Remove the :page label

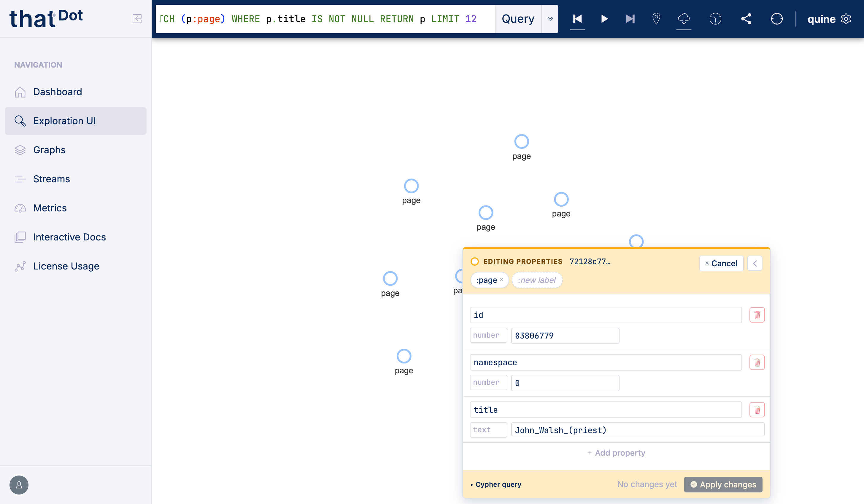(x=501, y=280)
